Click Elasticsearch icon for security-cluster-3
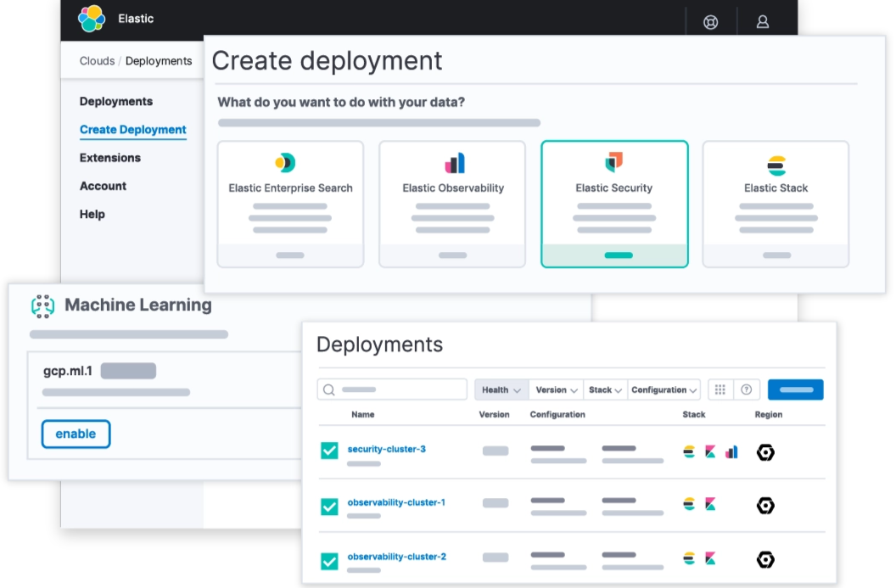The image size is (896, 588). coord(689,452)
